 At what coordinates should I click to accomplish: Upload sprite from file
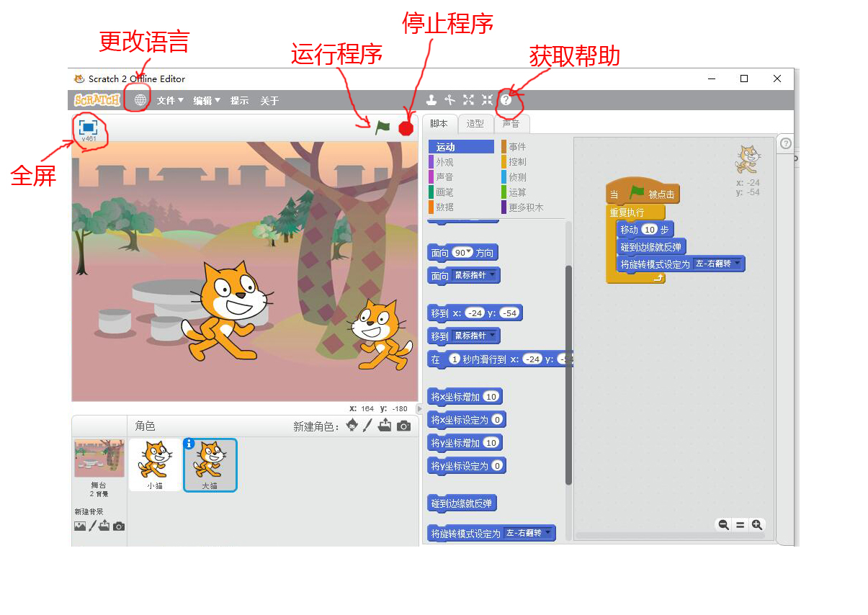385,425
